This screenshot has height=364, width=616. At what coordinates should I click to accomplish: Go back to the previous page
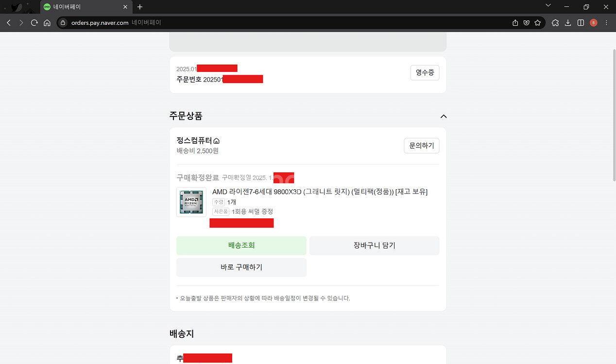(8, 23)
